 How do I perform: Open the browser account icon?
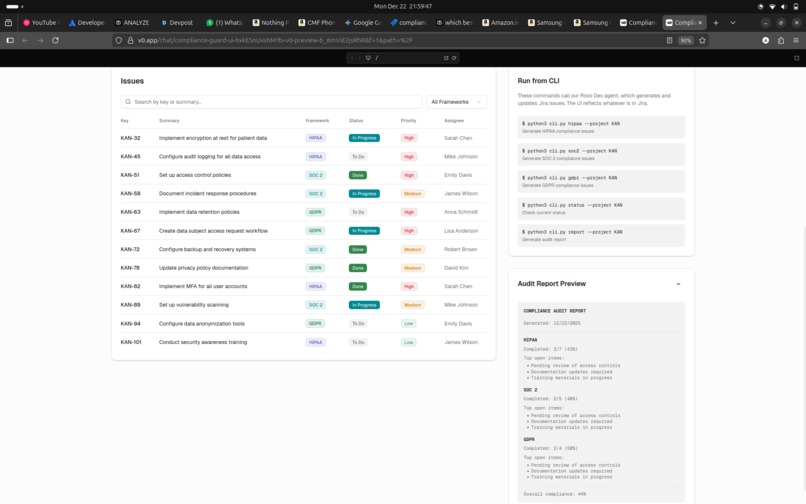point(765,40)
